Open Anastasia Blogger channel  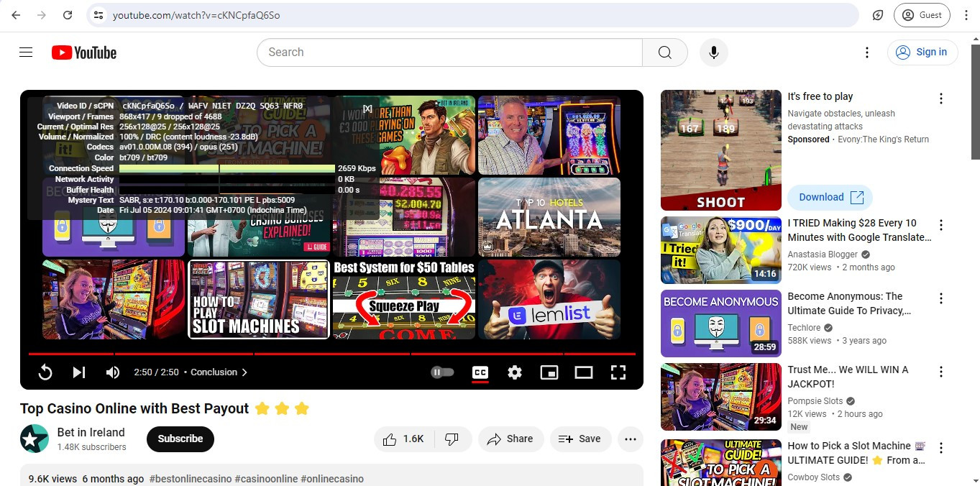pyautogui.click(x=823, y=255)
